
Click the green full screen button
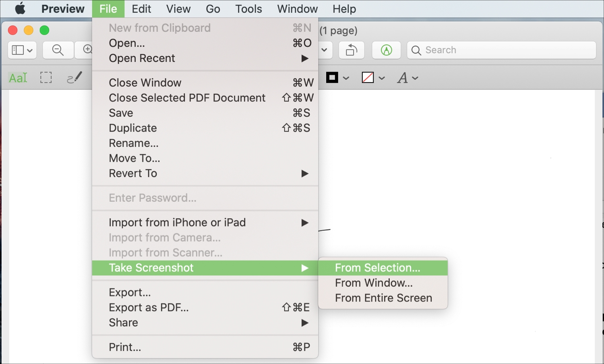[44, 30]
